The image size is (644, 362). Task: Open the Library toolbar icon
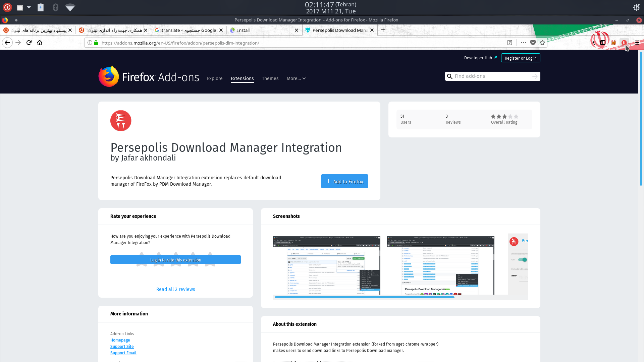point(592,43)
